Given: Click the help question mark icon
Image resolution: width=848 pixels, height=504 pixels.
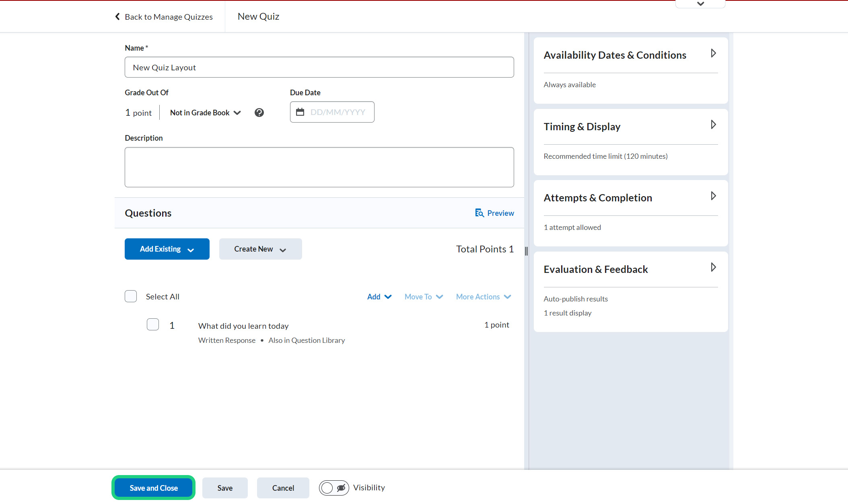Looking at the screenshot, I should pos(259,113).
